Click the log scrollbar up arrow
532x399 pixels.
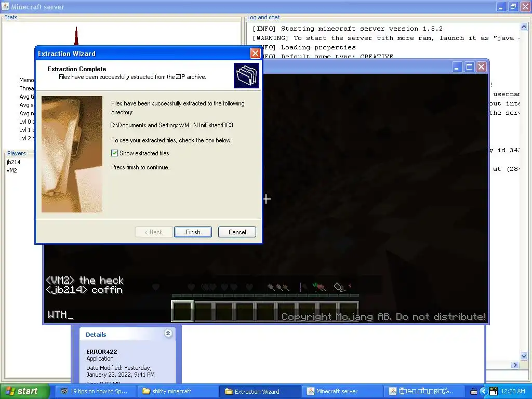point(524,26)
